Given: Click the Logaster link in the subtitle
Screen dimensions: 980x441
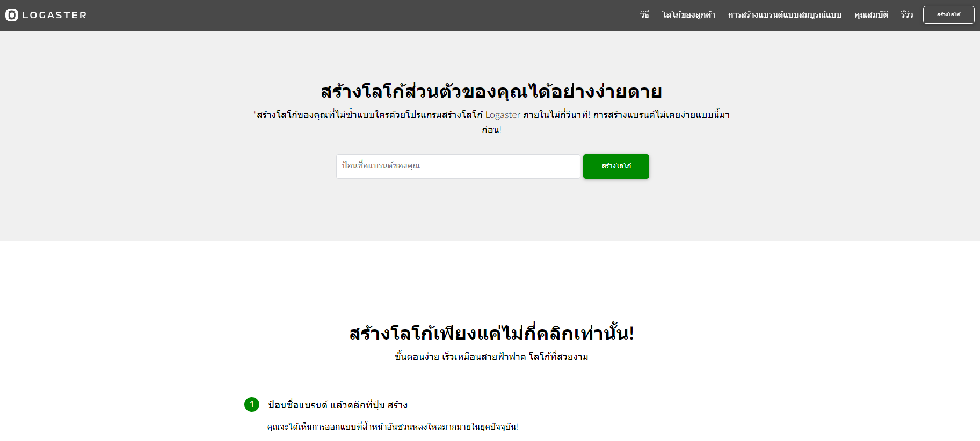Looking at the screenshot, I should (503, 115).
